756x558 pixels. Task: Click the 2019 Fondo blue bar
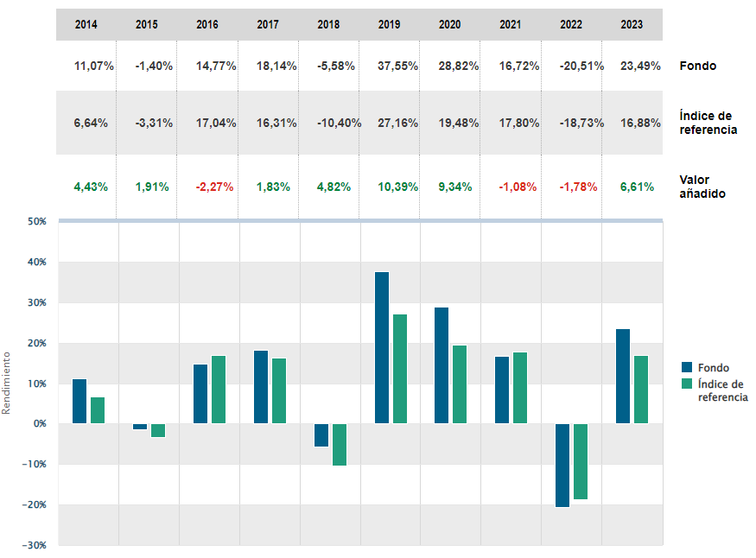coord(382,347)
